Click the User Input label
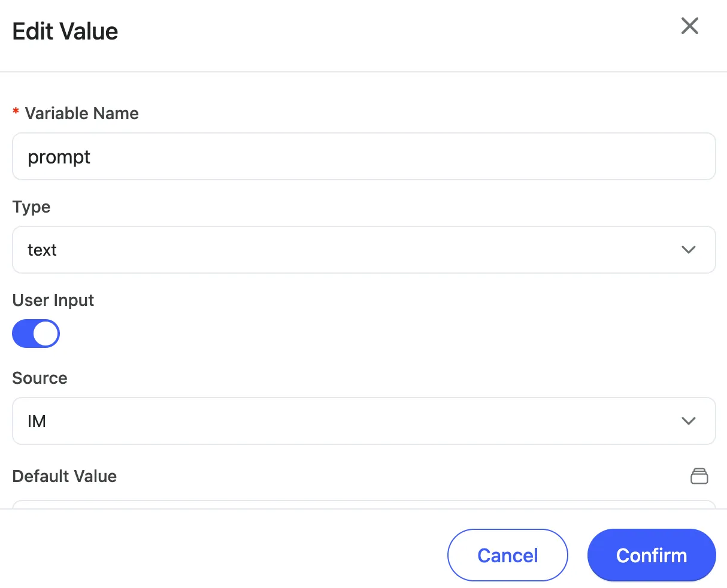 [53, 300]
